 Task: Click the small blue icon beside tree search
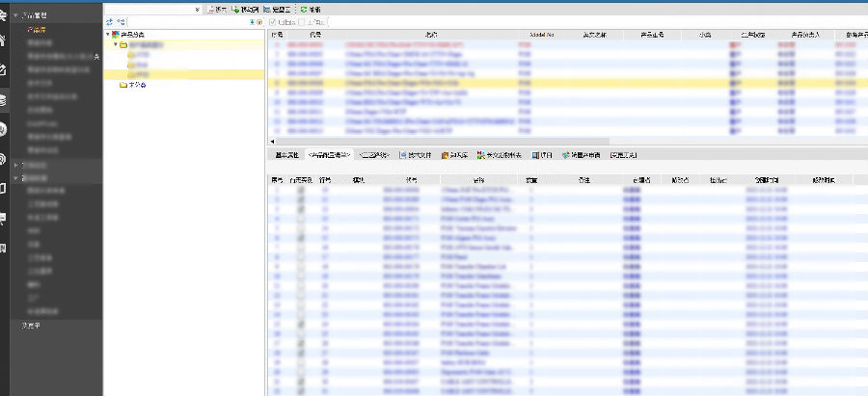click(x=253, y=22)
